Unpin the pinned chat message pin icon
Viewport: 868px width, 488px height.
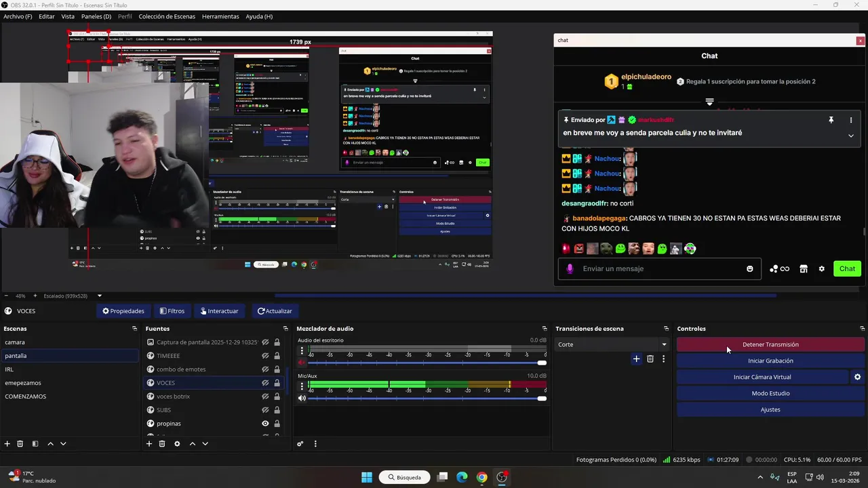[831, 120]
